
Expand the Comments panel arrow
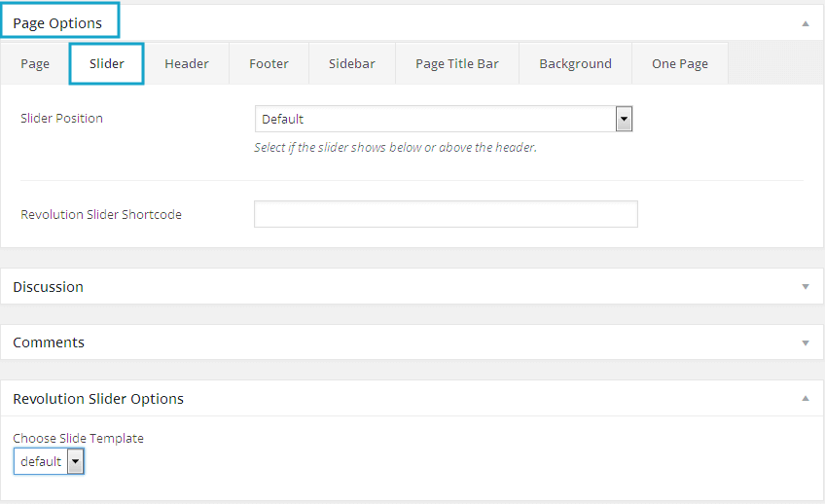tap(805, 342)
